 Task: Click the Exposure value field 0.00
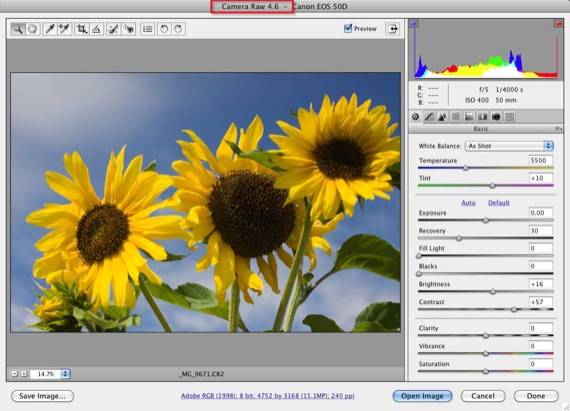coord(541,213)
